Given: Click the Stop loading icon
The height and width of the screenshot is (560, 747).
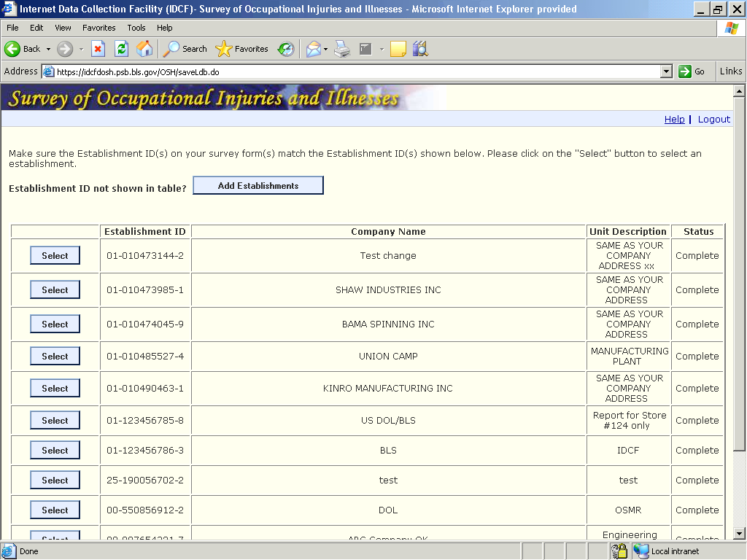Looking at the screenshot, I should (x=98, y=49).
